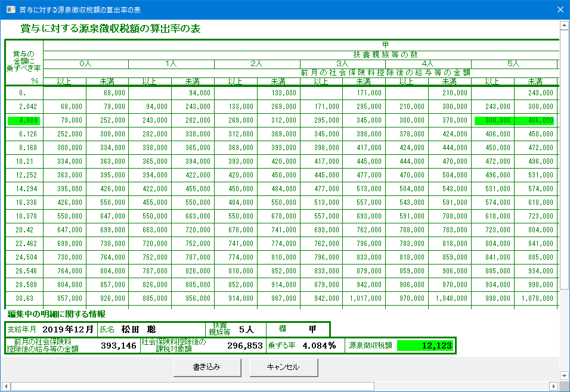Select the highlighted 406,000 cell
This screenshot has height=392, width=570.
click(x=535, y=120)
